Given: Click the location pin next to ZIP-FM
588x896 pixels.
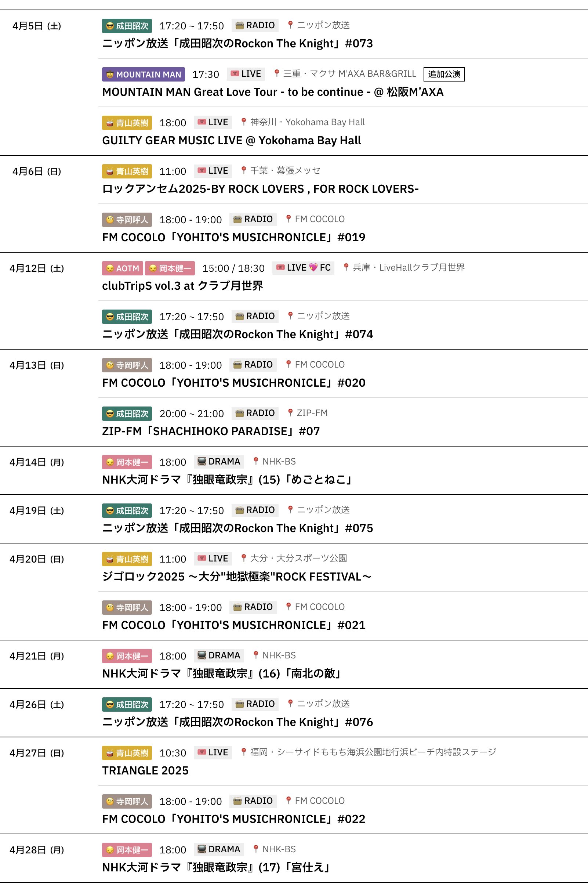Looking at the screenshot, I should (290, 413).
